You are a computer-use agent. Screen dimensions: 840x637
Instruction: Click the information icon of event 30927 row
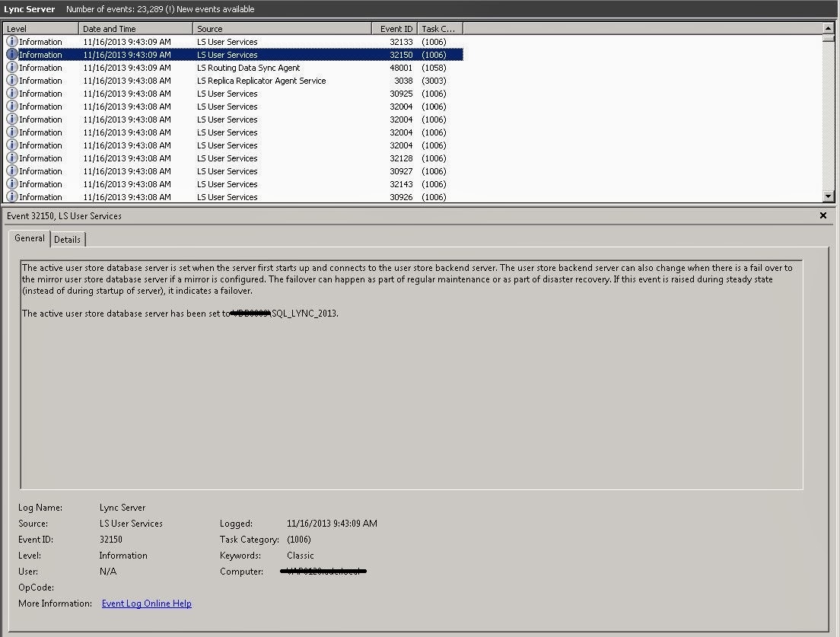point(11,171)
